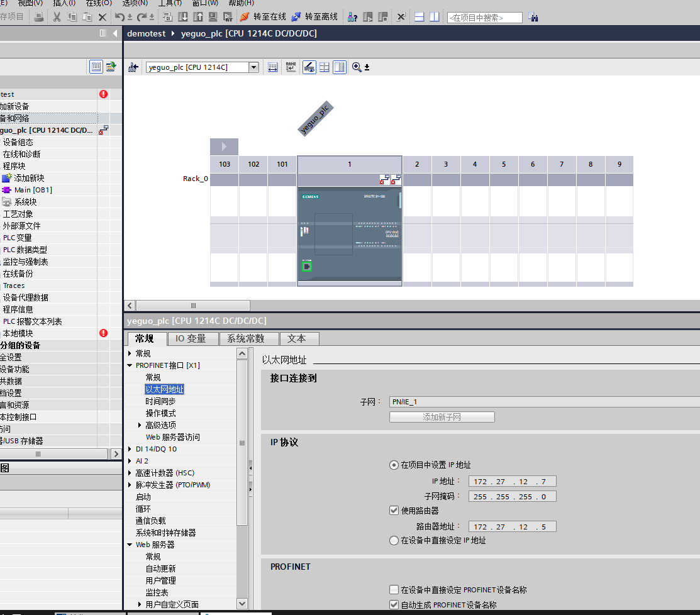This screenshot has width=700, height=615.
Task: Check 在设备中直接设定 PROFINET设备名称 box
Action: point(394,590)
